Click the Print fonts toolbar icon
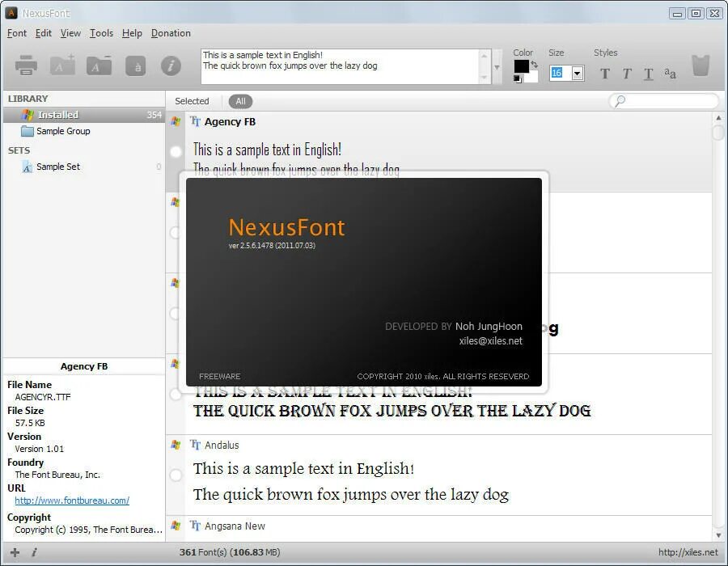This screenshot has height=566, width=728. pos(26,65)
